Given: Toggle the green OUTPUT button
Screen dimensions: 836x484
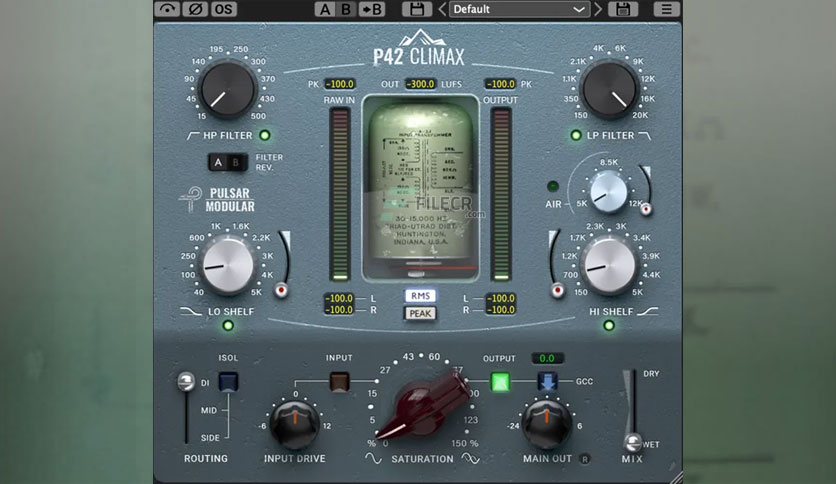Looking at the screenshot, I should [500, 382].
